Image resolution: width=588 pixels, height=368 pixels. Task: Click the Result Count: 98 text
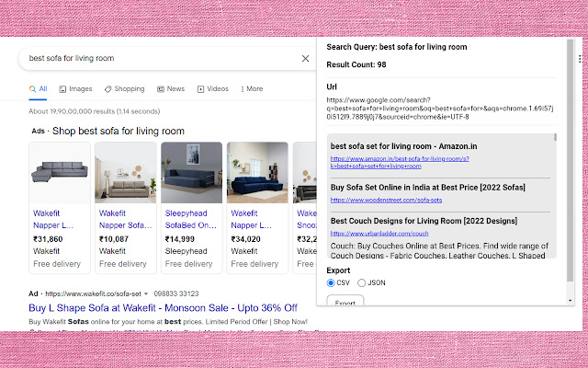(x=356, y=64)
